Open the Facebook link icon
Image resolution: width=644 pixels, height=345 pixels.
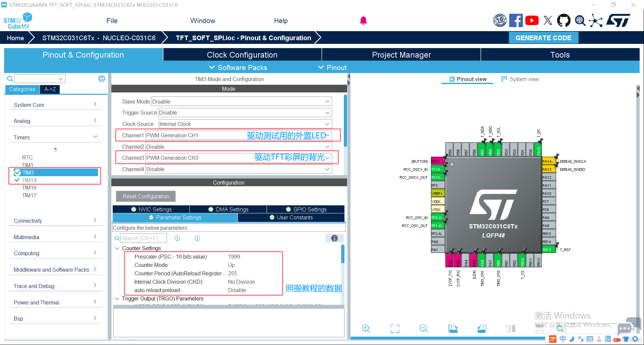pyautogui.click(x=516, y=20)
